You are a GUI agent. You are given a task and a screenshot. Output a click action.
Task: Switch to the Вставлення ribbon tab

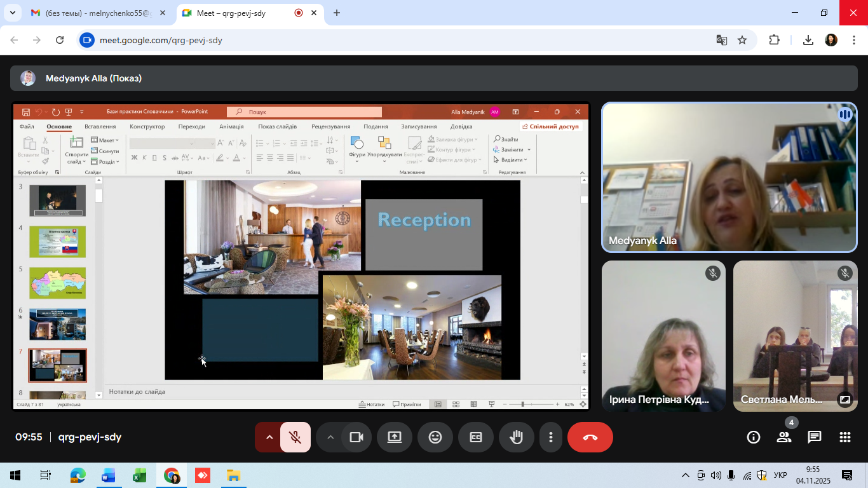tap(100, 126)
